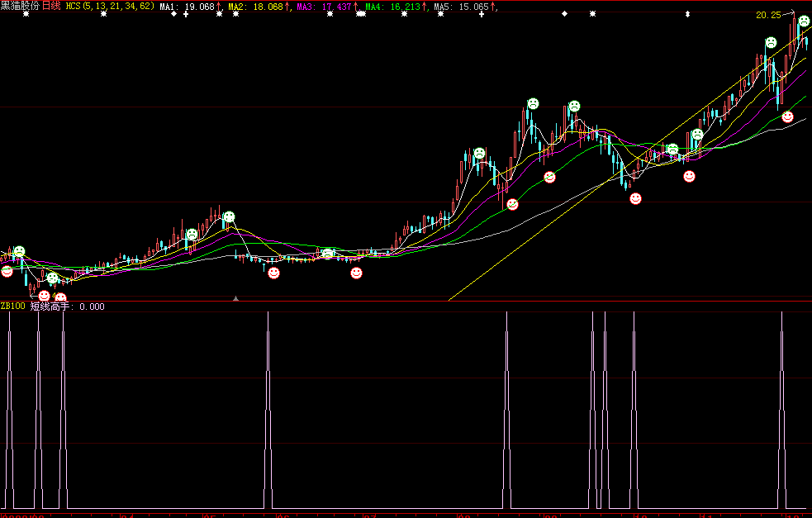
Task: Click the first 短线高手 signal spike in the lower panel
Action: pyautogui.click(x=9, y=409)
